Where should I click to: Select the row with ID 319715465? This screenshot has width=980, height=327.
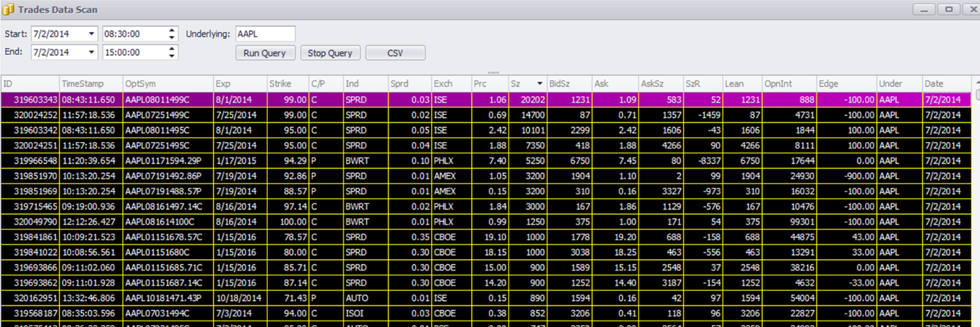pos(487,206)
